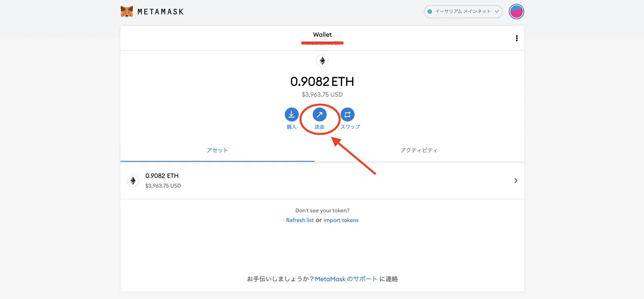This screenshot has width=644, height=299.
Task: Click the Ethereum logo above the balance
Action: click(x=322, y=61)
